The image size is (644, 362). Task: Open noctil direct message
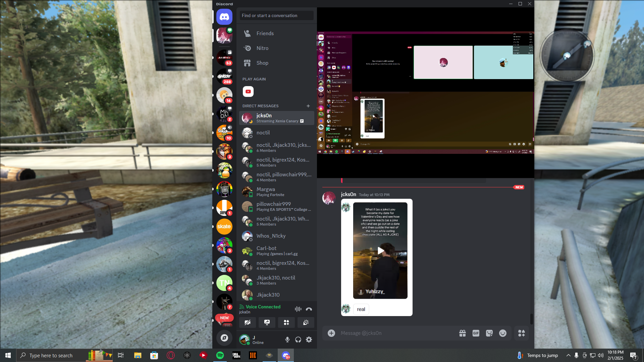point(263,133)
